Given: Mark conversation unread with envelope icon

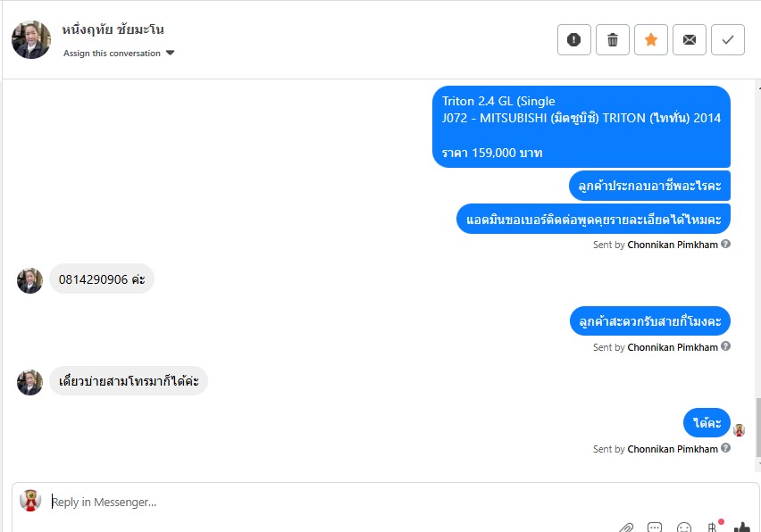Looking at the screenshot, I should pos(690,39).
